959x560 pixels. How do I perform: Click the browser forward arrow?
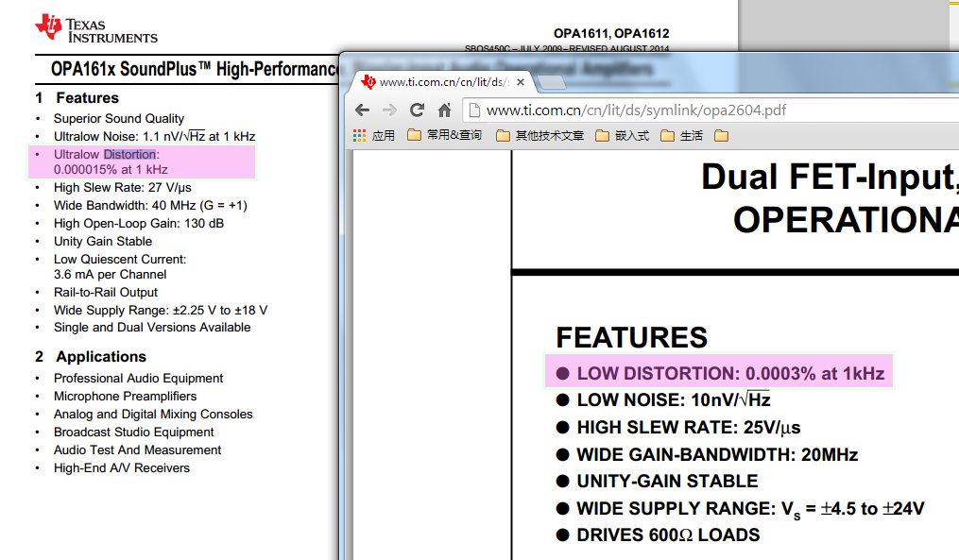(389, 110)
